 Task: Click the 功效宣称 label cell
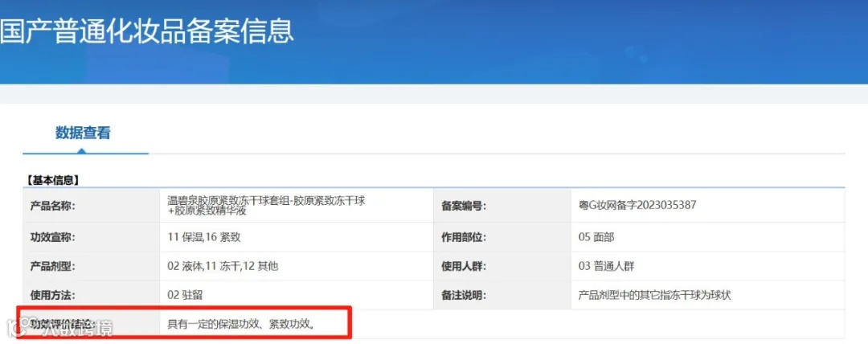coord(92,237)
